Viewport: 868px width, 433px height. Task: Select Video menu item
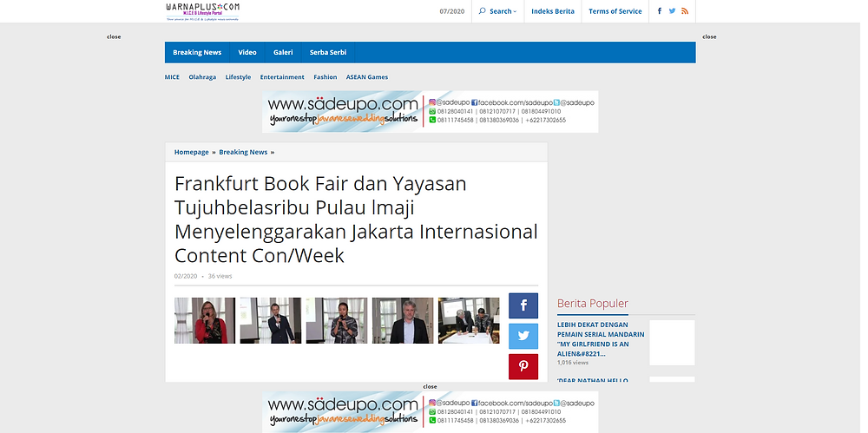point(247,53)
